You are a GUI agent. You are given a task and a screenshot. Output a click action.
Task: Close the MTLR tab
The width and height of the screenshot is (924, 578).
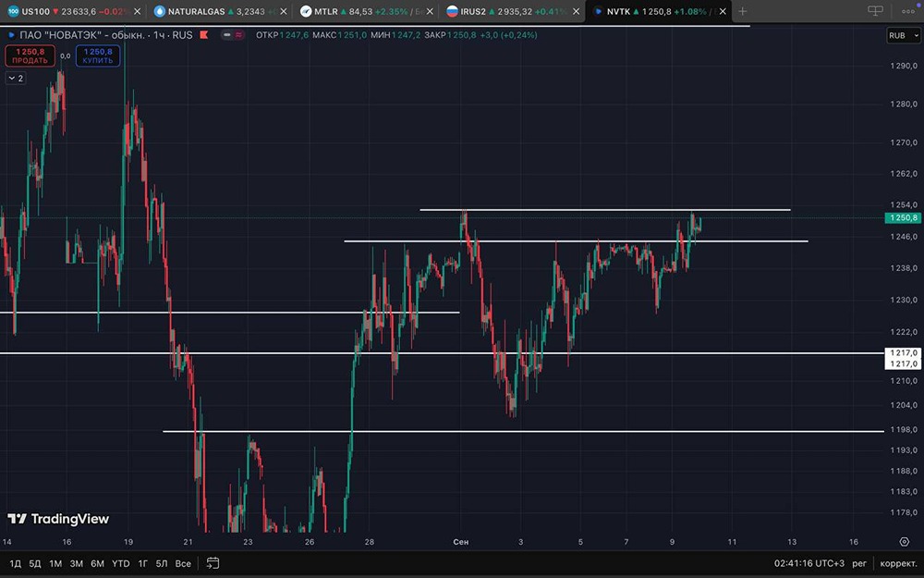pyautogui.click(x=430, y=11)
